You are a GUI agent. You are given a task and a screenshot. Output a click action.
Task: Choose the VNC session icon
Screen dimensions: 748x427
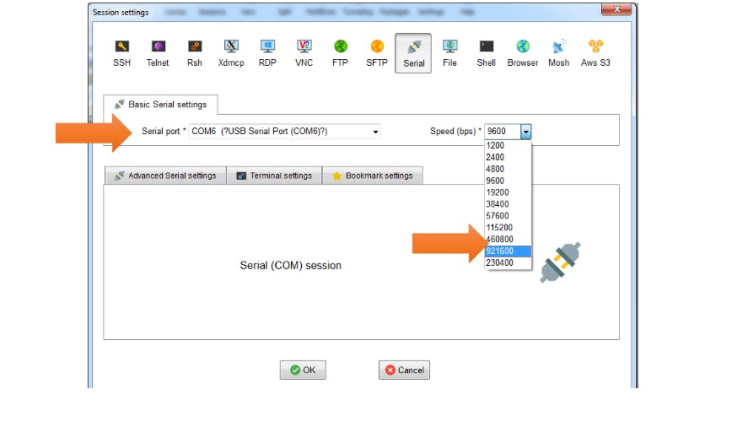click(304, 53)
